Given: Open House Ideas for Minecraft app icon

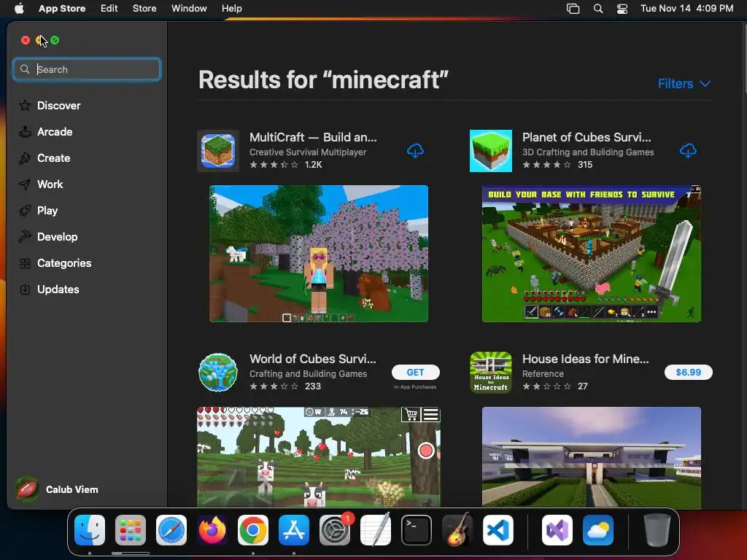Looking at the screenshot, I should [x=491, y=373].
